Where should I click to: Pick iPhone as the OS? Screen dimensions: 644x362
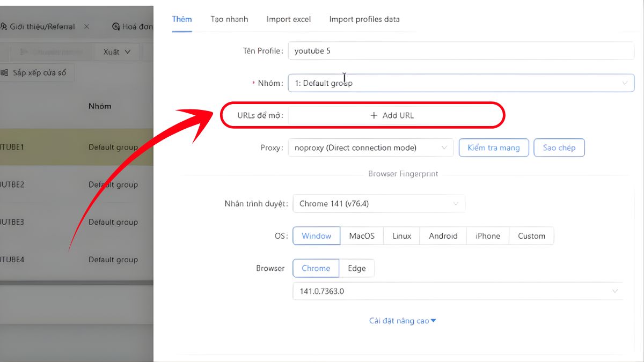click(x=487, y=236)
